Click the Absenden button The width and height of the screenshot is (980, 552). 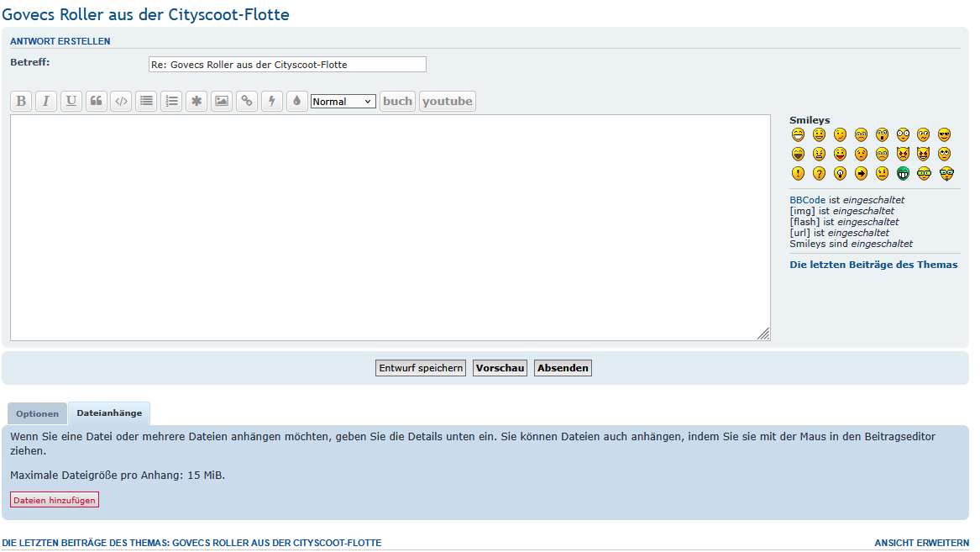563,368
